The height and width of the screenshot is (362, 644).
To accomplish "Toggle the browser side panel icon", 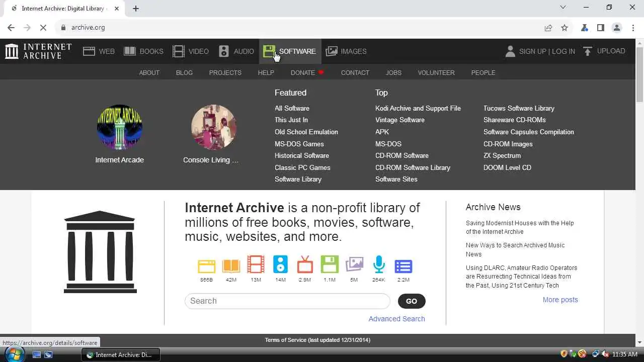I will [x=601, y=28].
